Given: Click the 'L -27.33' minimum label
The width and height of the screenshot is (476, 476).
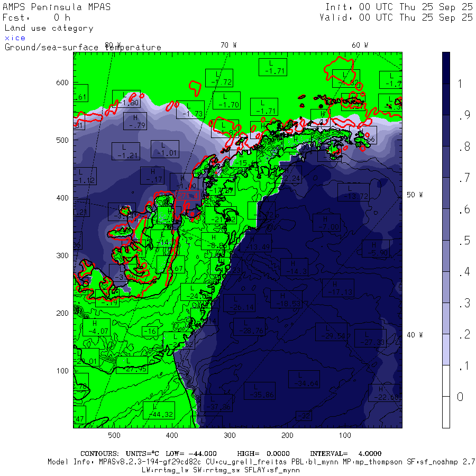Looking at the screenshot, I should tap(370, 338).
